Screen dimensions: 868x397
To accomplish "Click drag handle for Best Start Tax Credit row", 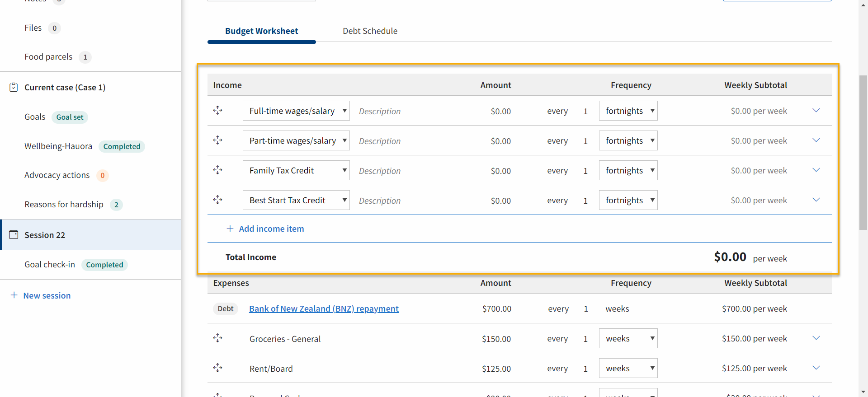I will (217, 200).
